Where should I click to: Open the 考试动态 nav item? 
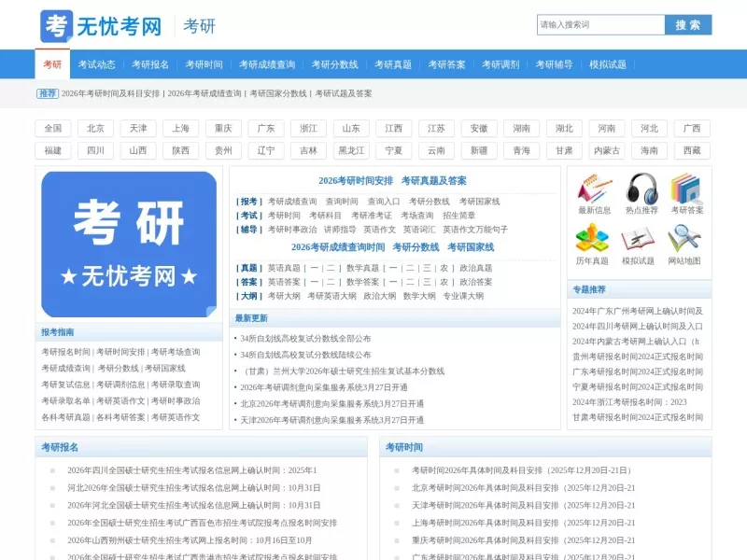click(97, 64)
